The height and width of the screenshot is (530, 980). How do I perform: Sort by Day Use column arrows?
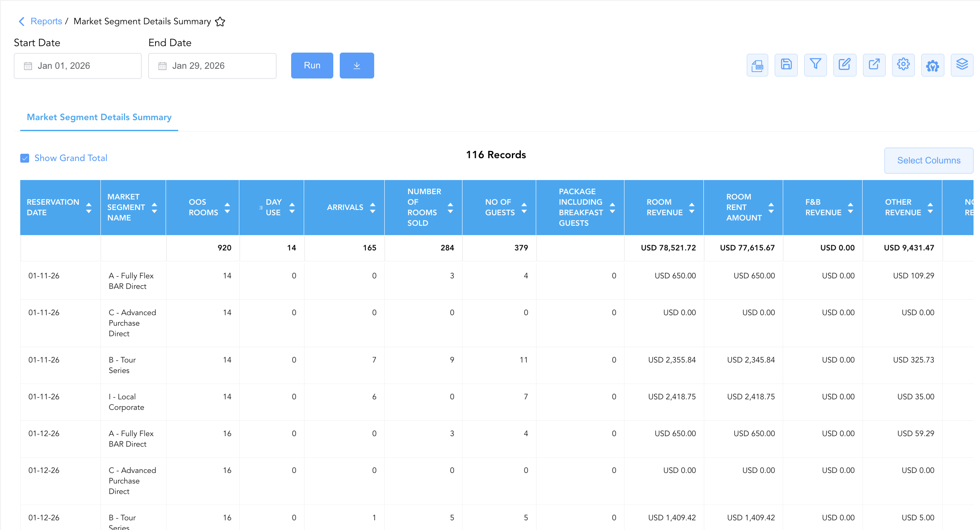(292, 208)
